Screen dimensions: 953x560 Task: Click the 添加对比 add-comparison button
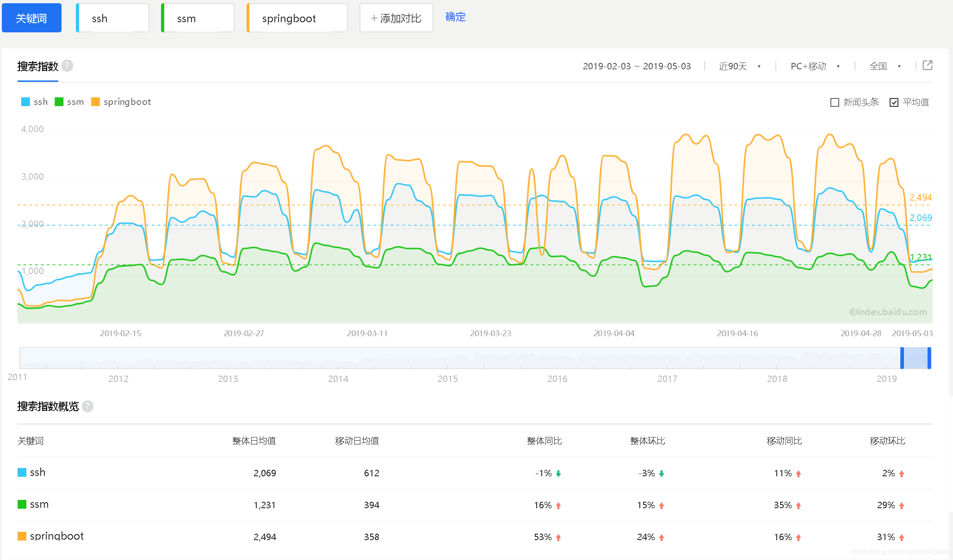(x=396, y=18)
